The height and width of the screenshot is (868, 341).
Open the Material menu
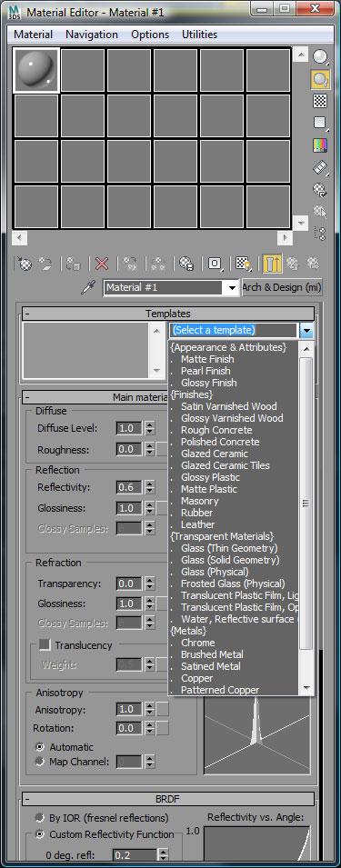click(x=34, y=35)
